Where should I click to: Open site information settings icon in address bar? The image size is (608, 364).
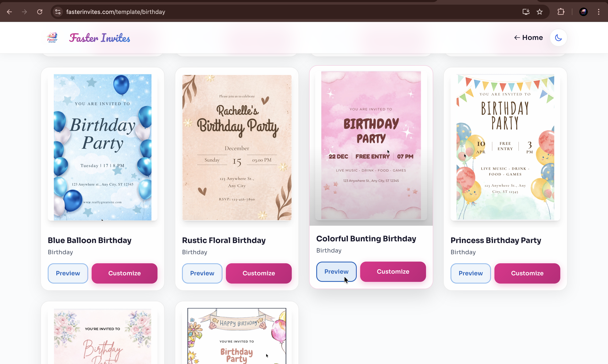58,12
